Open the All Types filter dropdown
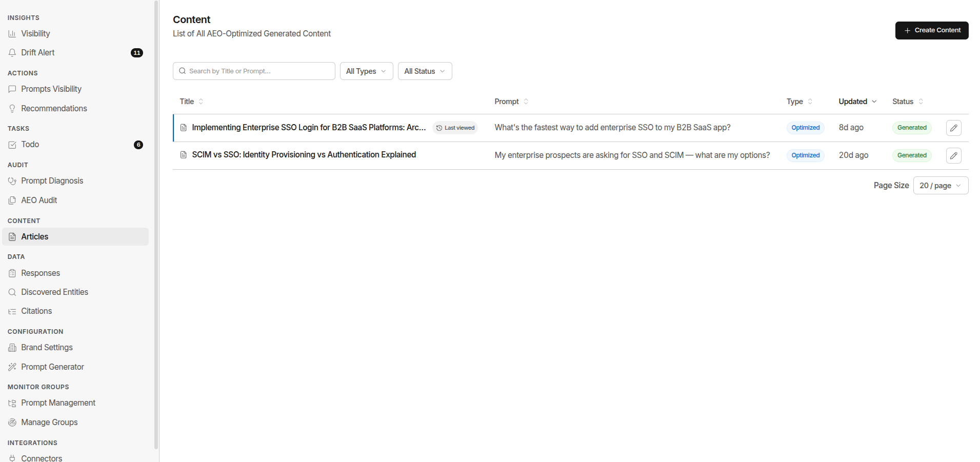980x462 pixels. [366, 71]
